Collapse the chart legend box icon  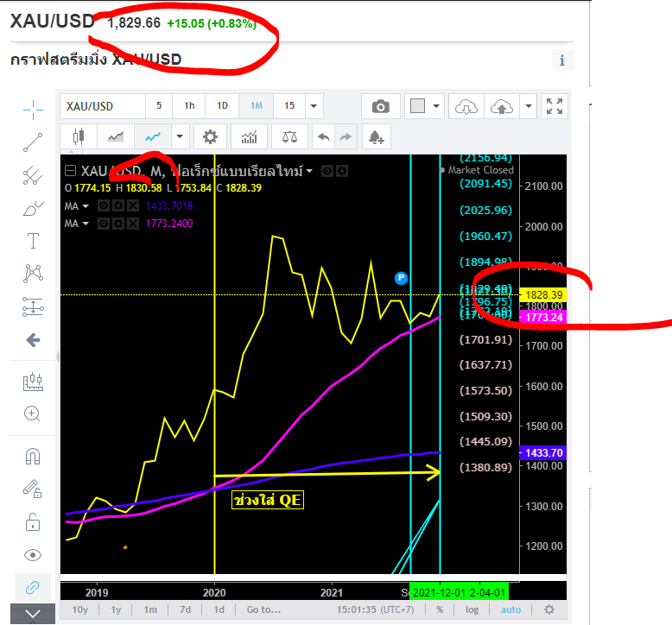pos(70,171)
